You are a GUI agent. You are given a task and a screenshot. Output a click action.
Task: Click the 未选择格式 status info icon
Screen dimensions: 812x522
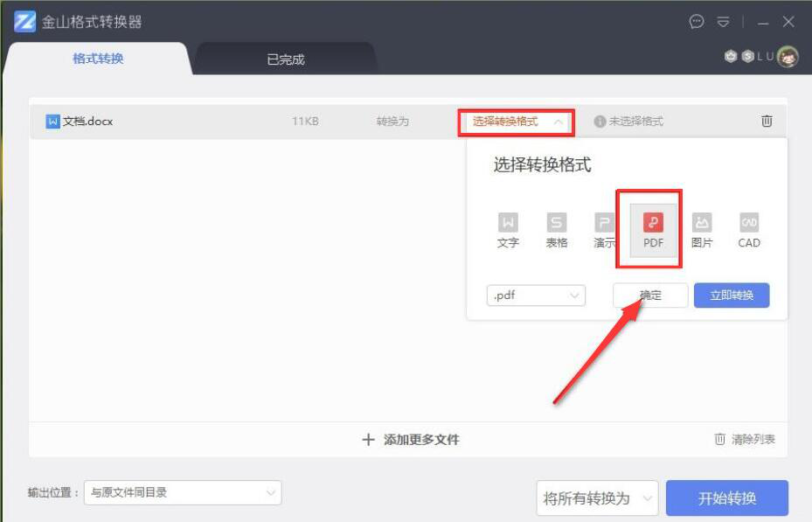600,122
